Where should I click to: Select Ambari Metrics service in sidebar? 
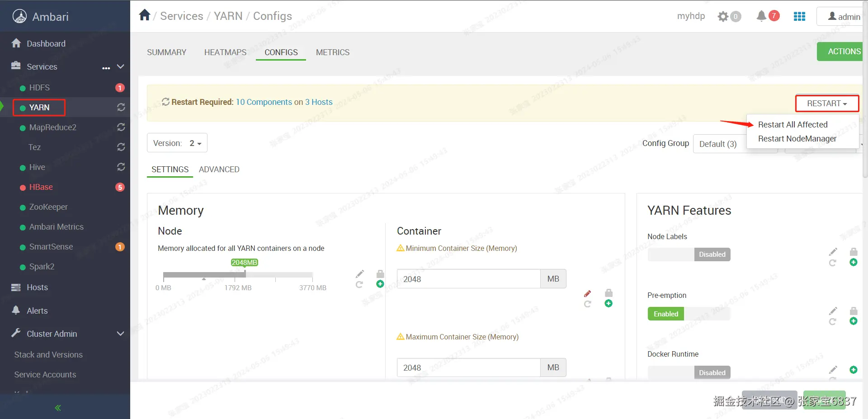(x=57, y=227)
